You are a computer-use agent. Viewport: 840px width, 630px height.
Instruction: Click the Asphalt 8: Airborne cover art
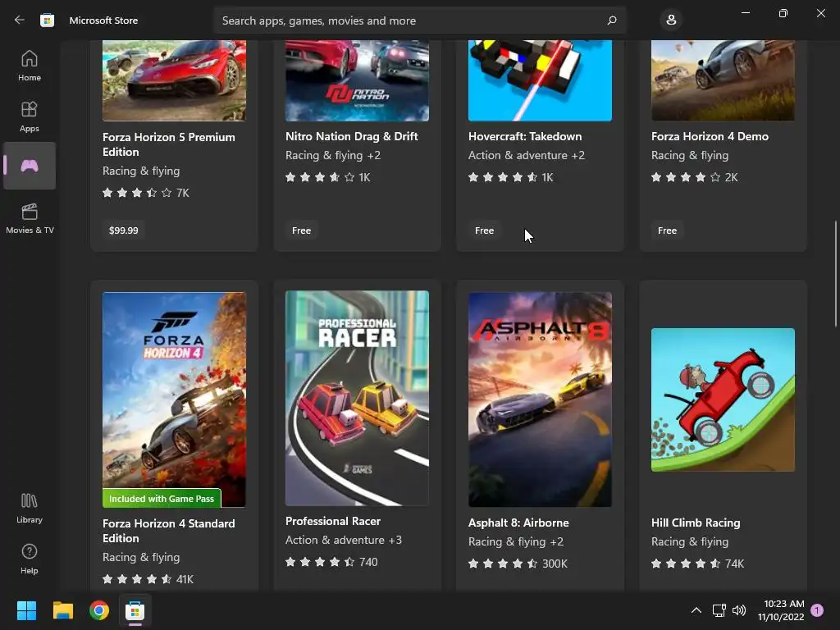pyautogui.click(x=540, y=399)
